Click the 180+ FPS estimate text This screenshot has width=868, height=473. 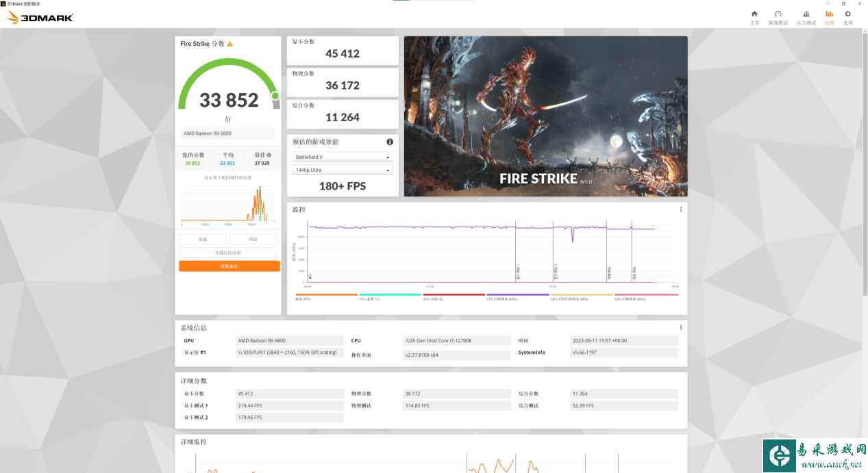pyautogui.click(x=343, y=186)
